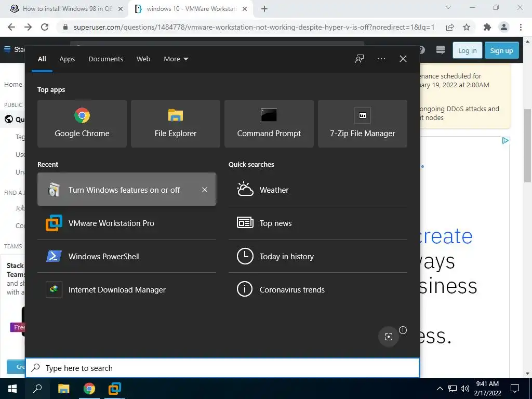
Task: Open the volume tray icon
Action: click(x=464, y=389)
